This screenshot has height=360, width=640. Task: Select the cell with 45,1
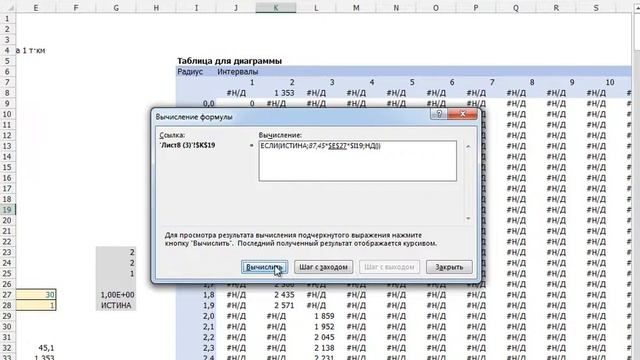tap(36, 348)
